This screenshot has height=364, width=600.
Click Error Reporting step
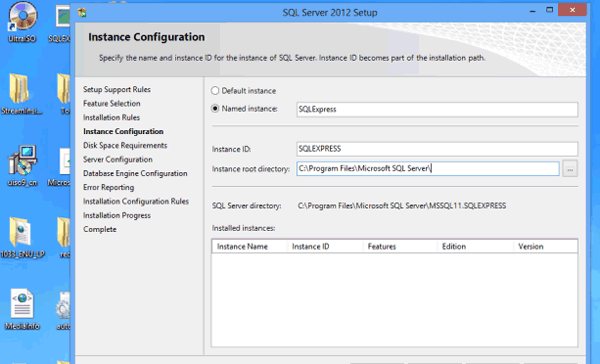coord(109,187)
